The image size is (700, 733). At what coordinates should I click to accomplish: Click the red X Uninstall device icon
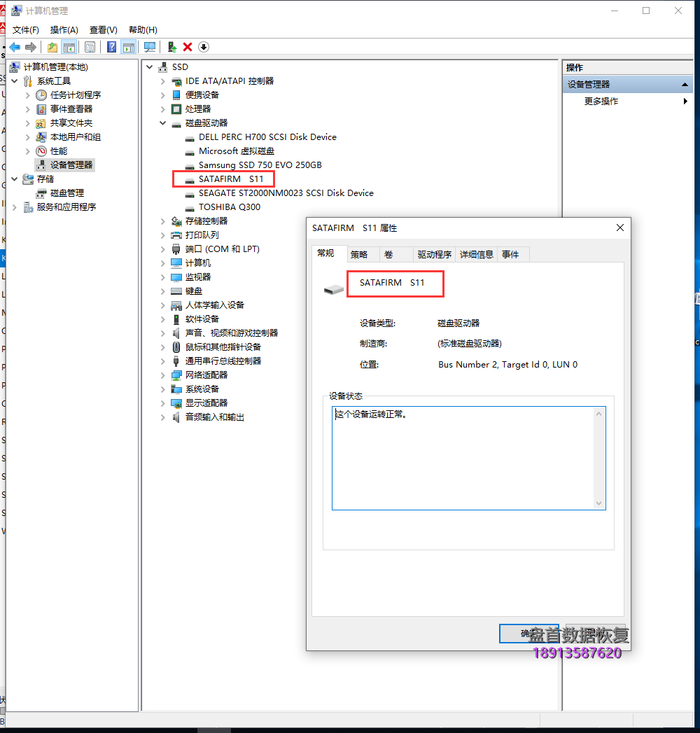tap(188, 47)
